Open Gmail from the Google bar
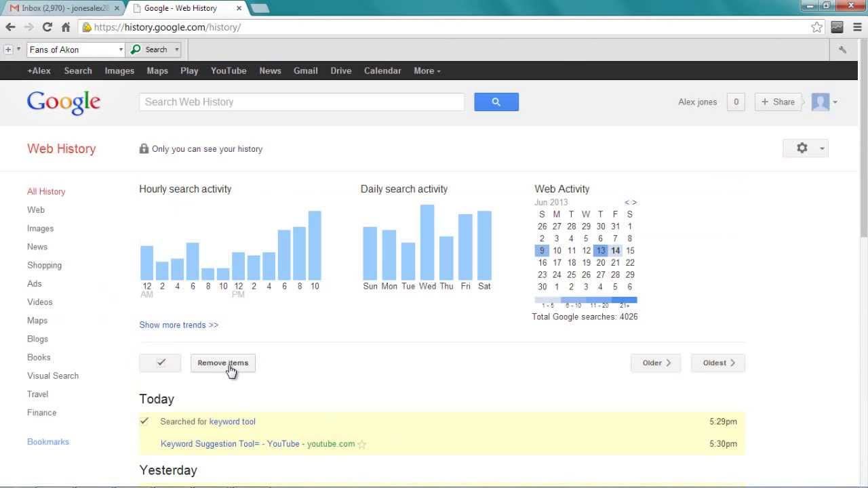Screen dimensions: 868x488 pos(306,70)
